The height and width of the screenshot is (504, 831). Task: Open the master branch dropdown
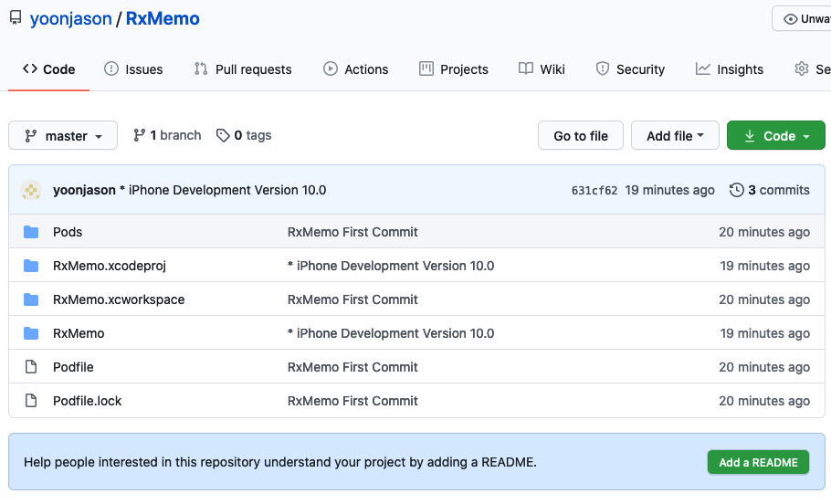click(63, 136)
